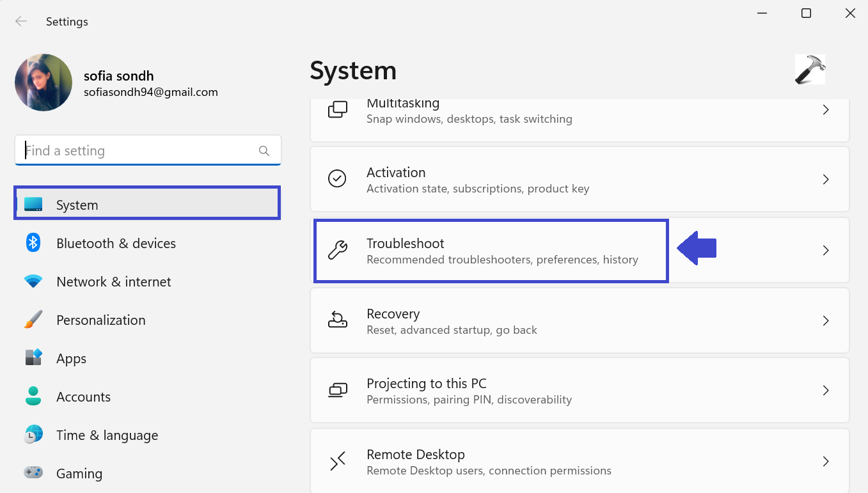Click the Network & internet Wi-Fi icon
The image size is (868, 493).
tap(33, 281)
